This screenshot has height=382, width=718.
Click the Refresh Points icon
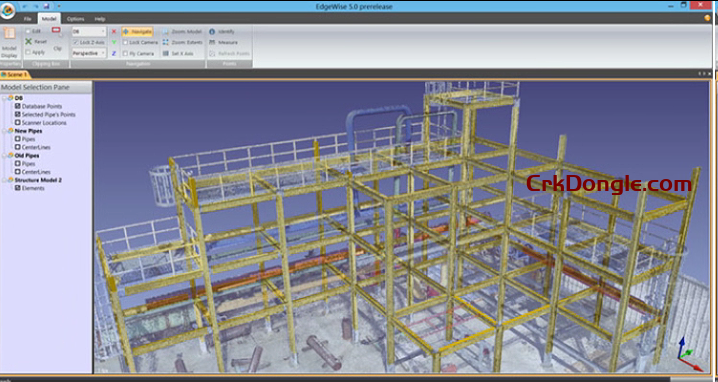212,53
